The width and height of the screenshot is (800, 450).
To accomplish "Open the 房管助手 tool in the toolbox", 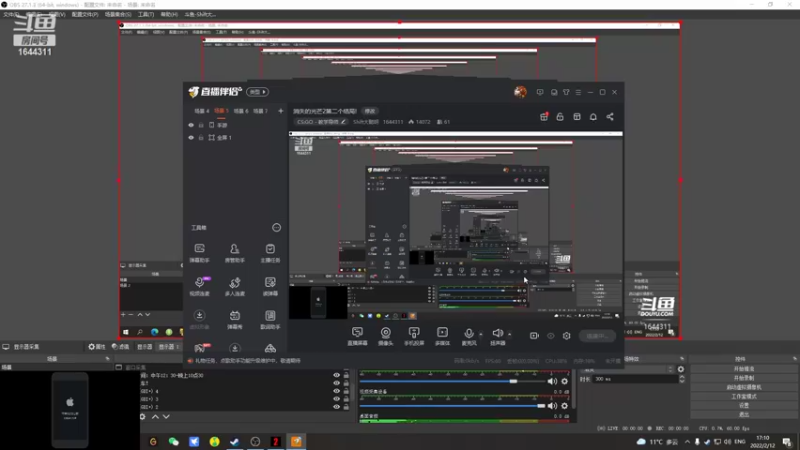I will pyautogui.click(x=235, y=253).
